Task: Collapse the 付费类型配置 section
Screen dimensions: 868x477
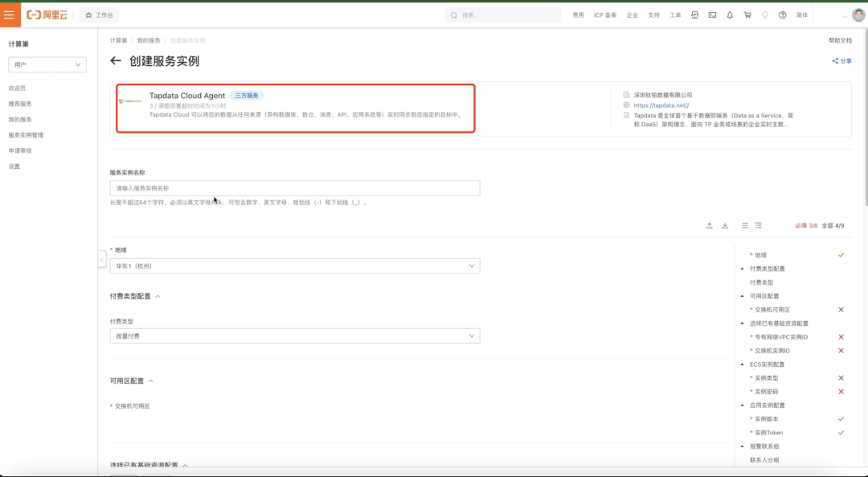Action: [x=158, y=296]
